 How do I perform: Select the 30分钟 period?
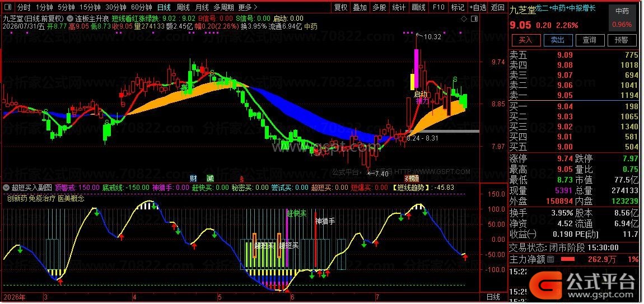(116, 7)
